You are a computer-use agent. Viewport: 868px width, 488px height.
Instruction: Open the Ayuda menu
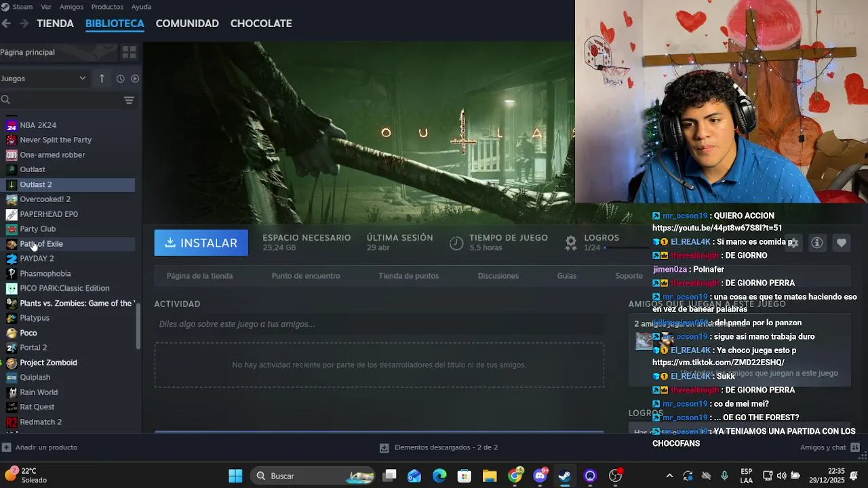pos(141,7)
